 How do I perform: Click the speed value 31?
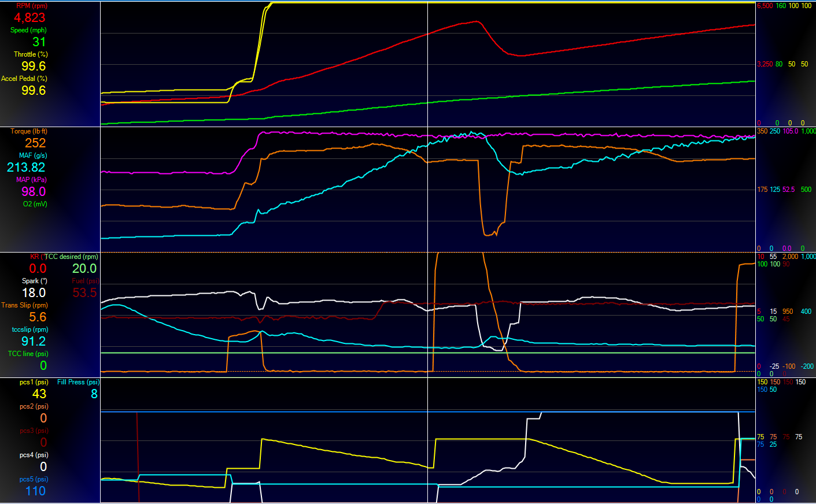[39, 42]
